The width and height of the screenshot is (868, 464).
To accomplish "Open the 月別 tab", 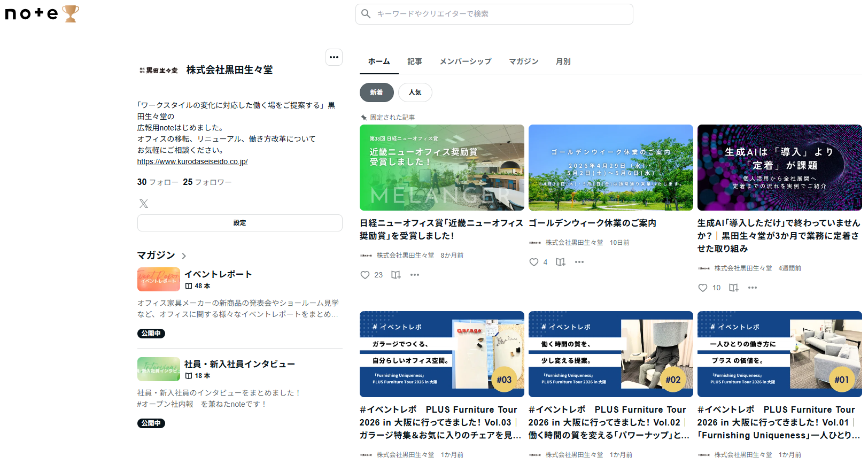I will coord(563,61).
